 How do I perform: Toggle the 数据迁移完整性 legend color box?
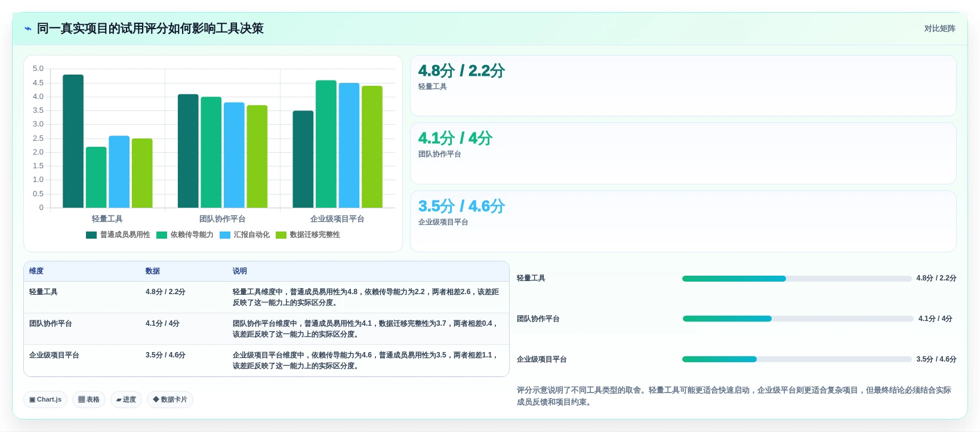pyautogui.click(x=281, y=235)
